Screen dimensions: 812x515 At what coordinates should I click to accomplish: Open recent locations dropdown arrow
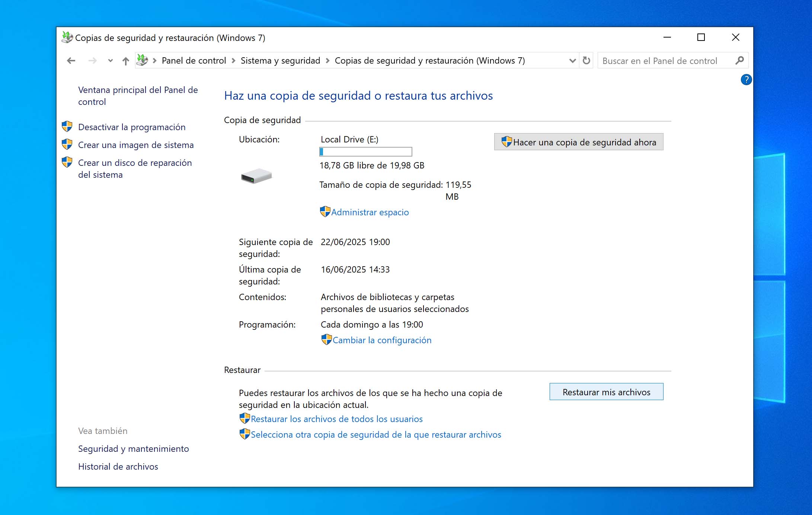point(110,61)
